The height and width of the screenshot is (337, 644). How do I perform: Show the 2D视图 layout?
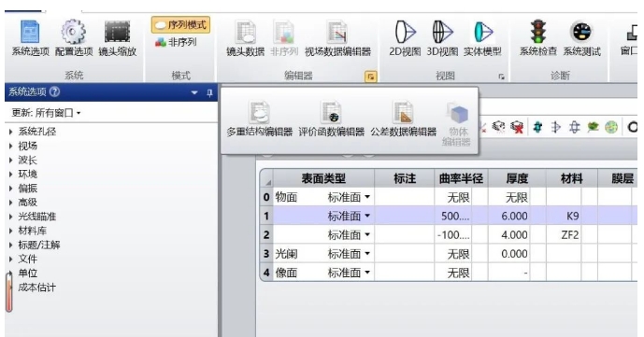click(x=405, y=38)
